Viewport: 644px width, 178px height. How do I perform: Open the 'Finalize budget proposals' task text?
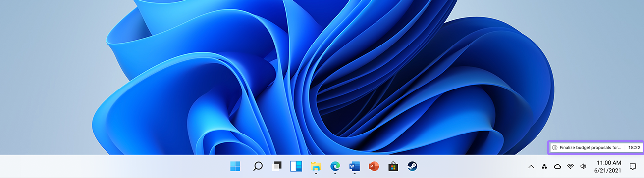click(590, 148)
